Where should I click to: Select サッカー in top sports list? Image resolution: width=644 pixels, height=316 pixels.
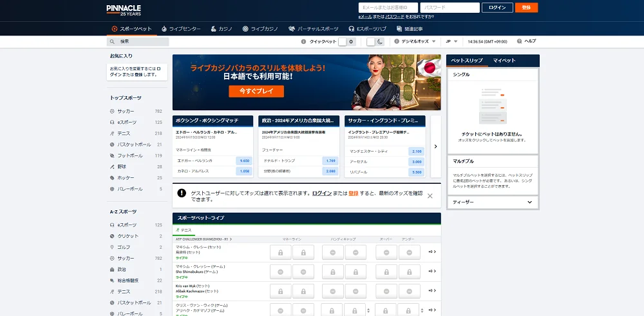coord(136,112)
